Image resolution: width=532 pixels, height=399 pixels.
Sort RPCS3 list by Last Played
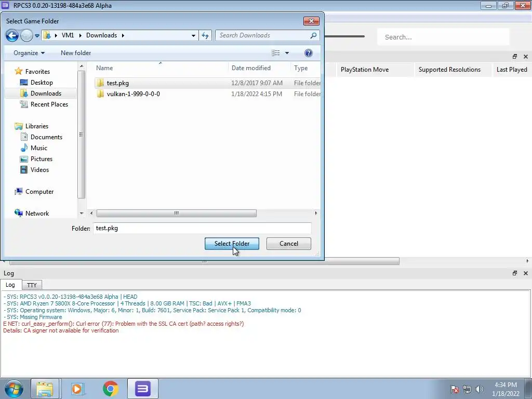[x=512, y=70]
